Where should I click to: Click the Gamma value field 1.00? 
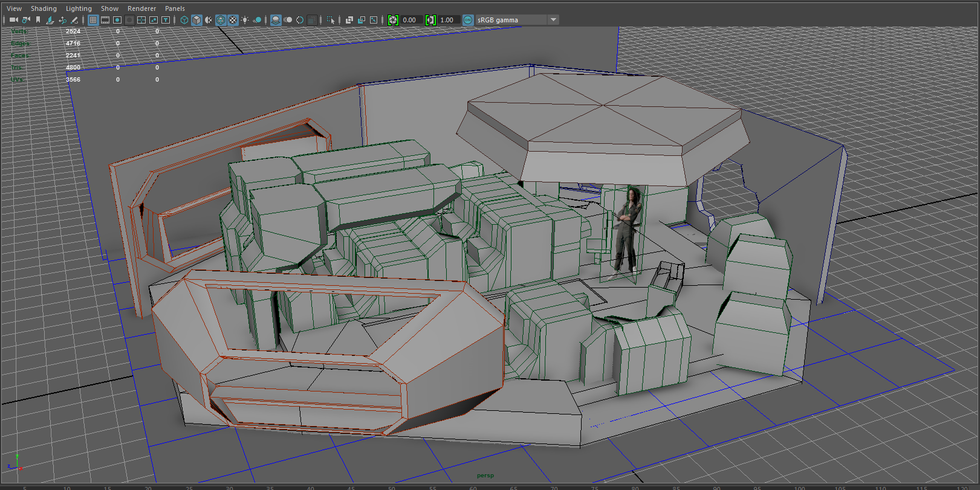(x=448, y=20)
